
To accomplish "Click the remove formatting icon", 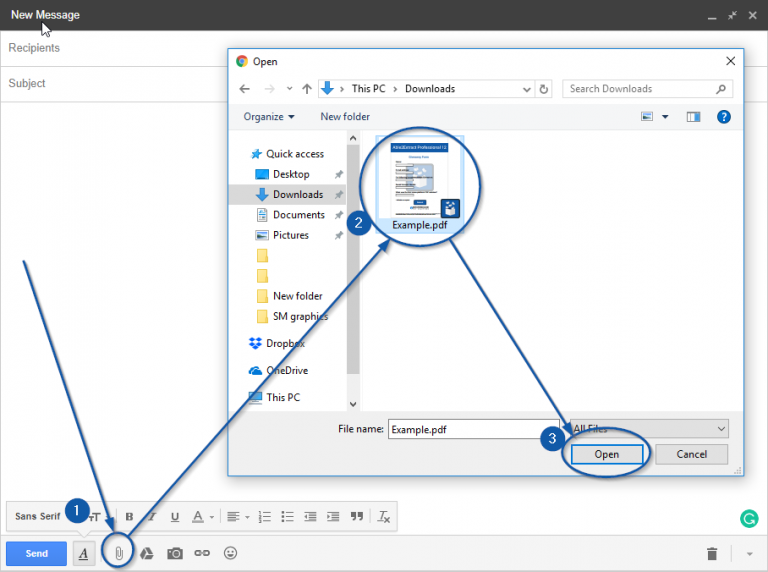I will pos(384,517).
